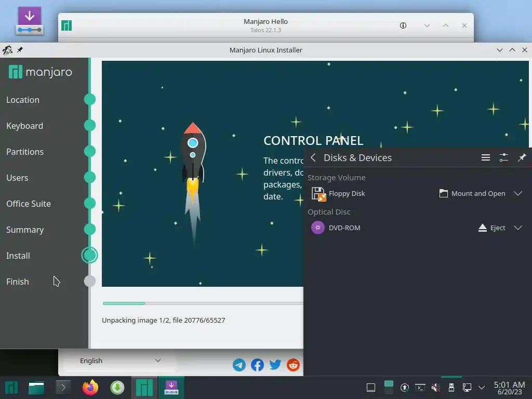Open Disks & Devices USB tray icon
The height and width of the screenshot is (399, 532).
click(451, 388)
